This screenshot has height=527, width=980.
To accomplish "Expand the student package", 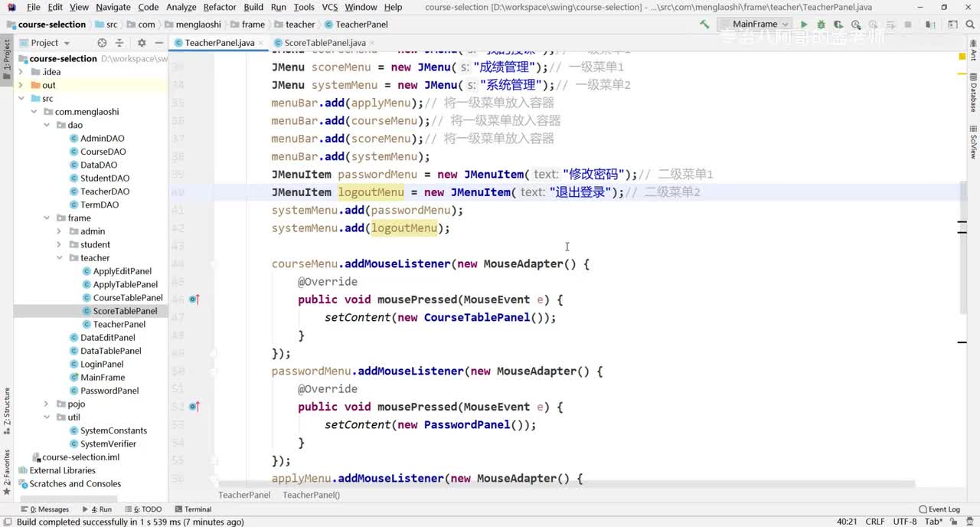I will click(60, 244).
